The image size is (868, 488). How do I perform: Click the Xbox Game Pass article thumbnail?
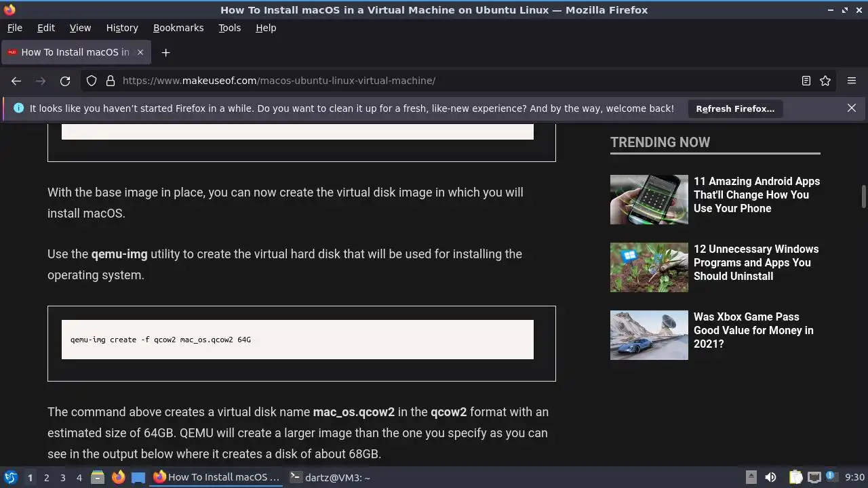(649, 335)
